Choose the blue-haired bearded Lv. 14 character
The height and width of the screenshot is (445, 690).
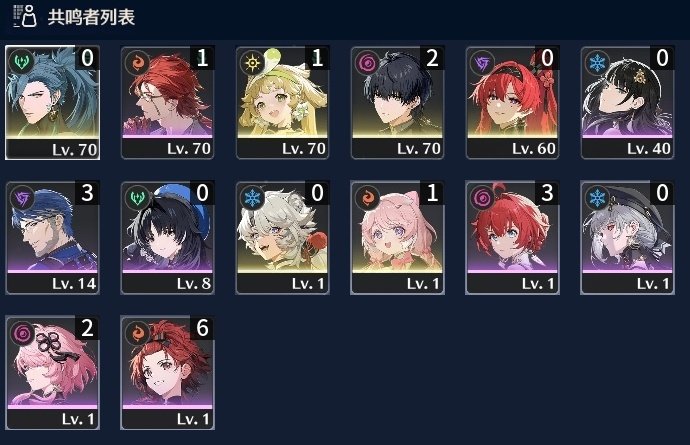coord(52,238)
